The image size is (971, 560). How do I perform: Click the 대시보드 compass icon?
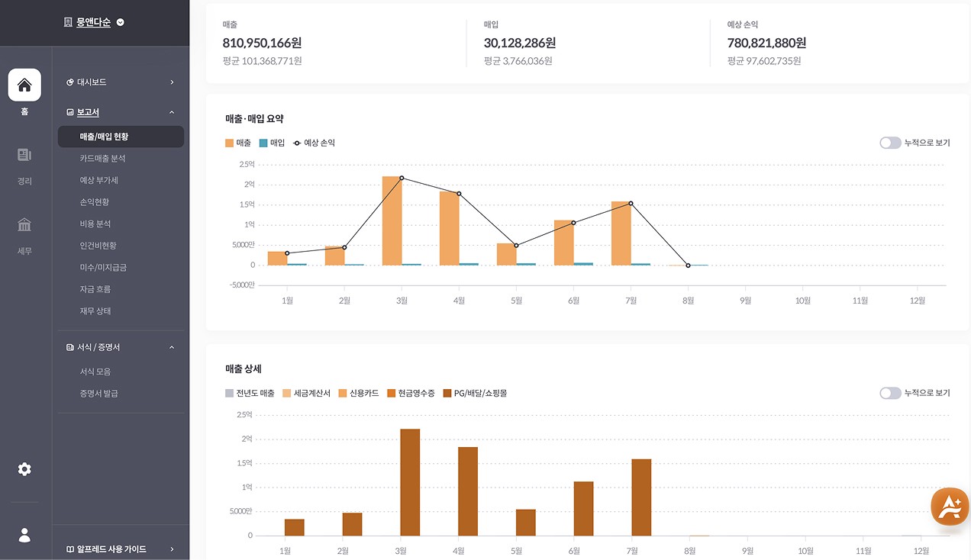[x=69, y=82]
